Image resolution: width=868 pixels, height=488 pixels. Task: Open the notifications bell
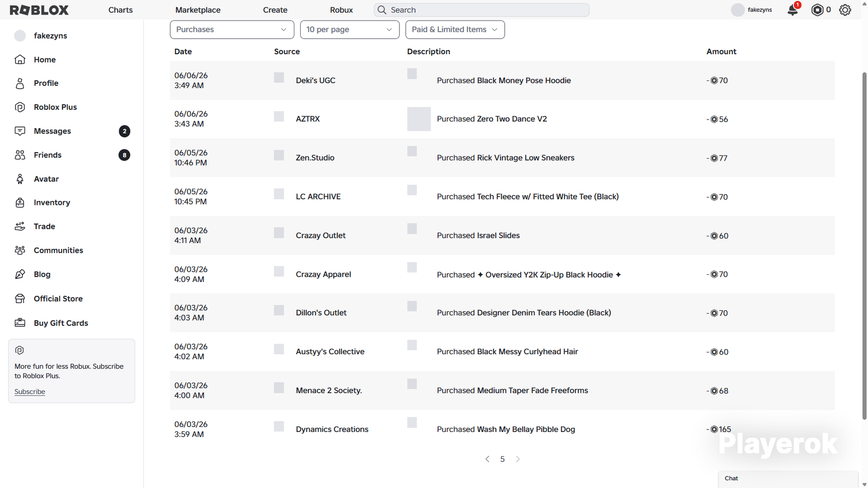[x=793, y=10]
